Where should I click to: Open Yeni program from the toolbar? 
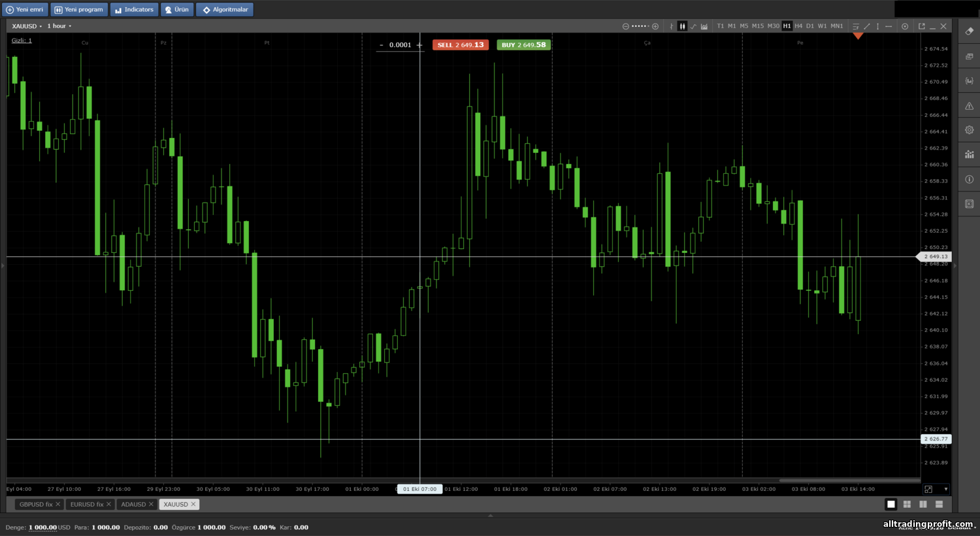[x=79, y=10]
